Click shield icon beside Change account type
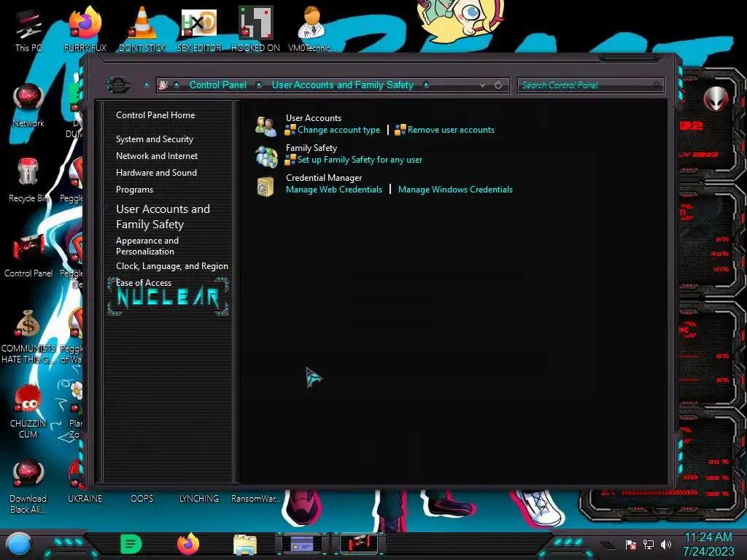 290,130
